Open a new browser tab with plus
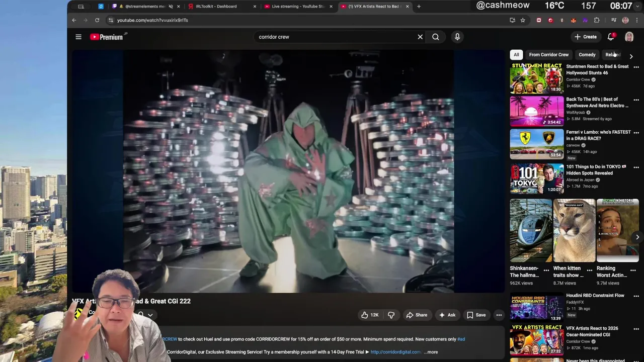 coord(419,7)
